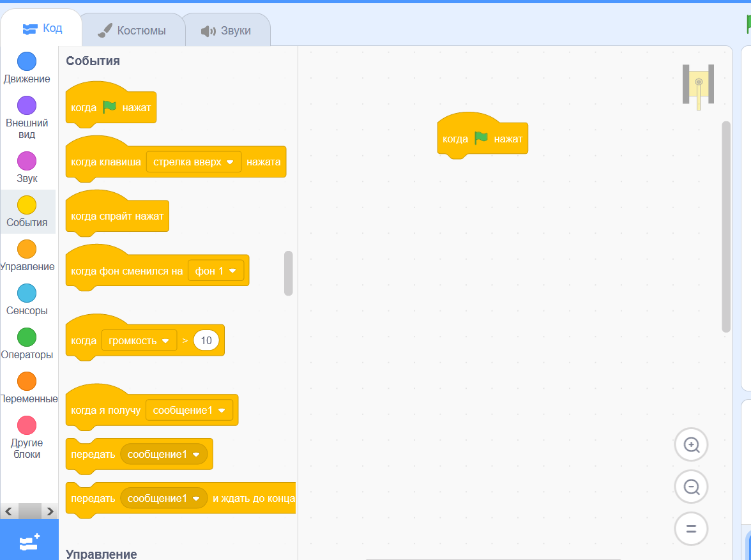Open 'сообщение1' dropdown in 'и ждать до конца' block
751x560 pixels.
pyautogui.click(x=163, y=498)
